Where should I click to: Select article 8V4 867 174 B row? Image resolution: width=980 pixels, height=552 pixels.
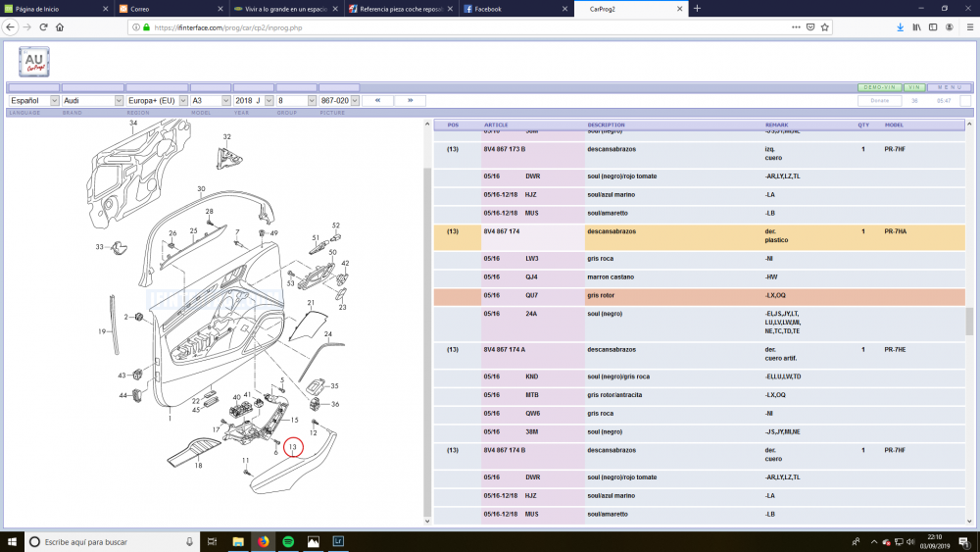pyautogui.click(x=700, y=455)
